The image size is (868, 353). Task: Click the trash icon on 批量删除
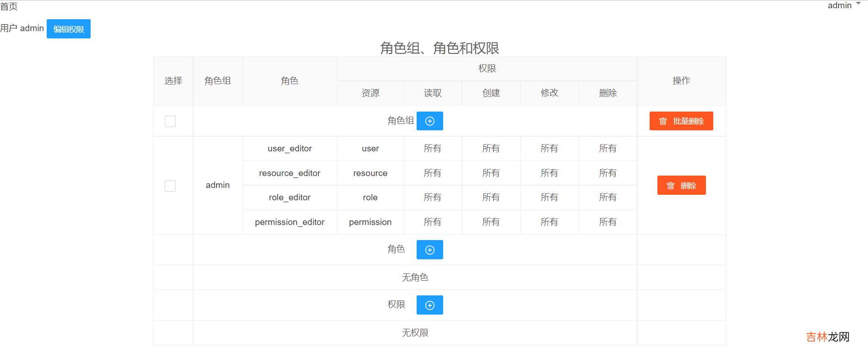662,121
